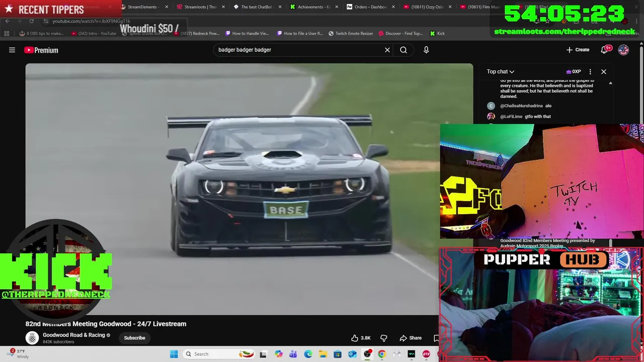Click the video player of the black Camaro
644x362 pixels.
tap(249, 189)
